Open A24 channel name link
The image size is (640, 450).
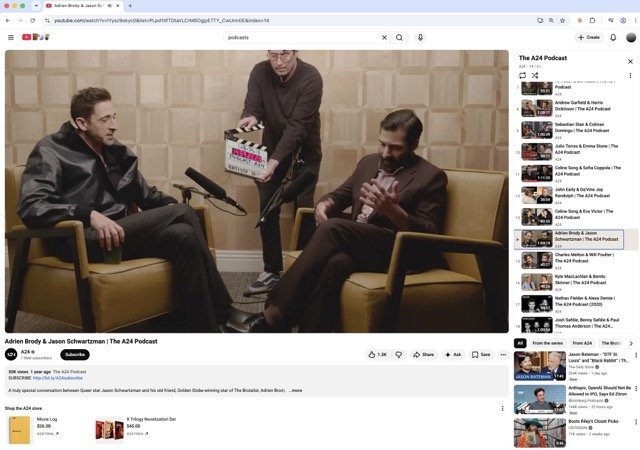26,352
